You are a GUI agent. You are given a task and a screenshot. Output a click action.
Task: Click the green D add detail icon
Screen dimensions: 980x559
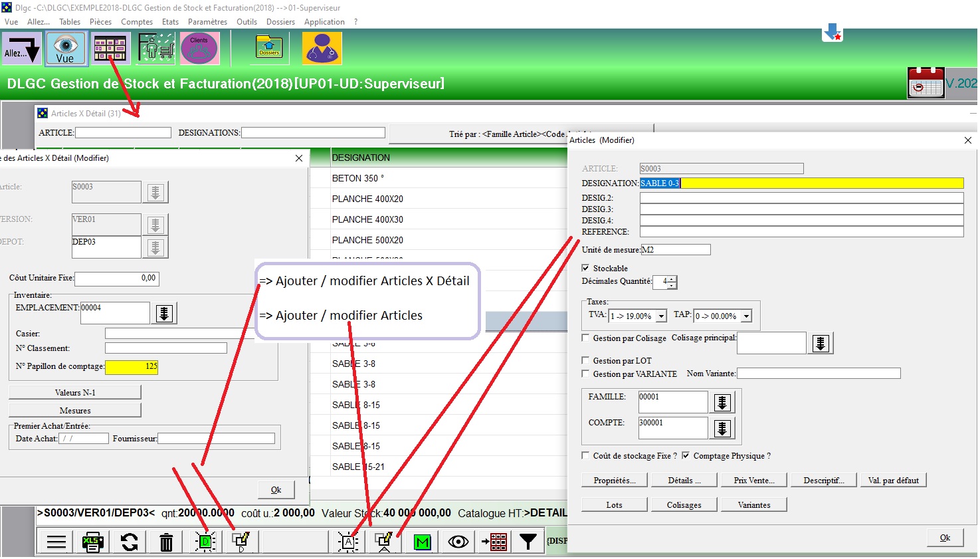pos(205,542)
